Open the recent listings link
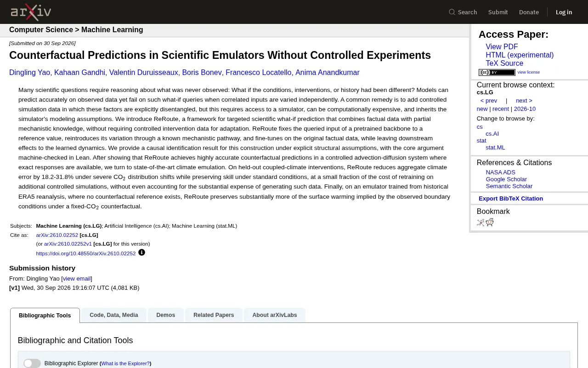The width and height of the screenshot is (588, 368). [501, 109]
